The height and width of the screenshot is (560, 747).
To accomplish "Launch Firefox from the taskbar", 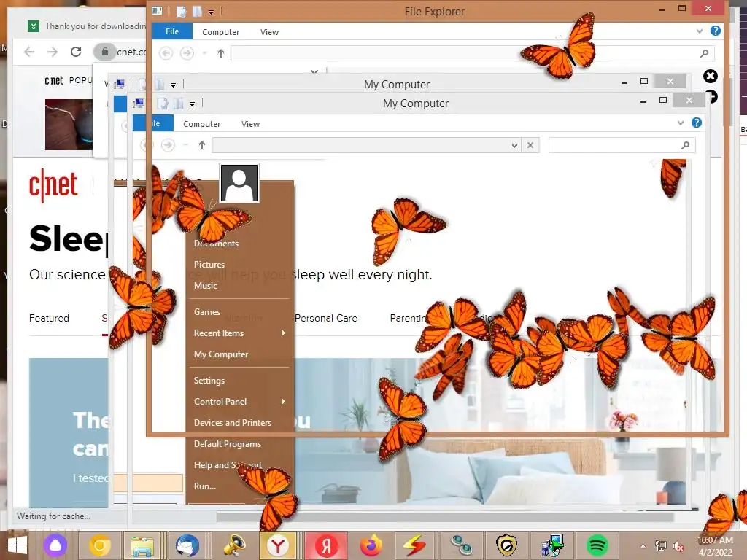I will (371, 545).
